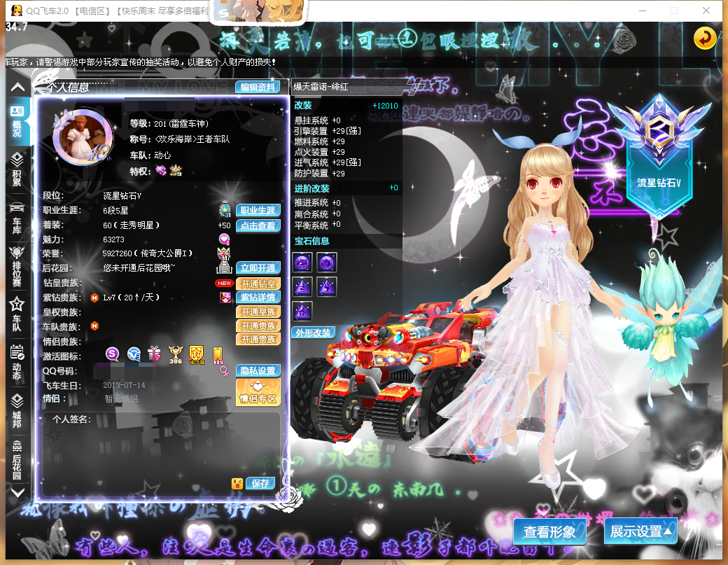Click the 立即开通 garden button

click(x=258, y=268)
